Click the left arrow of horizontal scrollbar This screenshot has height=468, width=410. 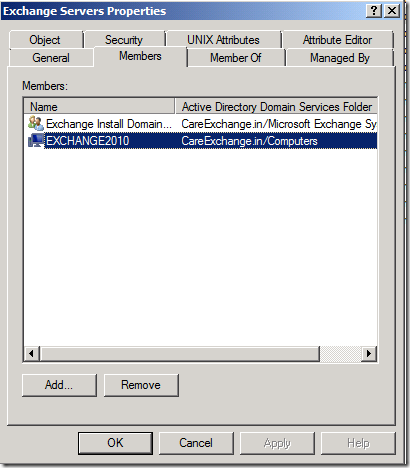32,353
